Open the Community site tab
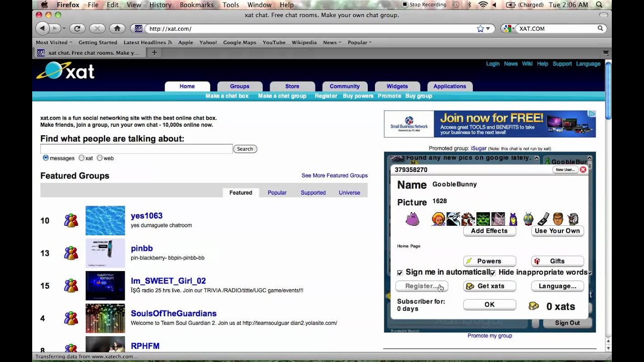This screenshot has height=362, width=644. pyautogui.click(x=345, y=86)
